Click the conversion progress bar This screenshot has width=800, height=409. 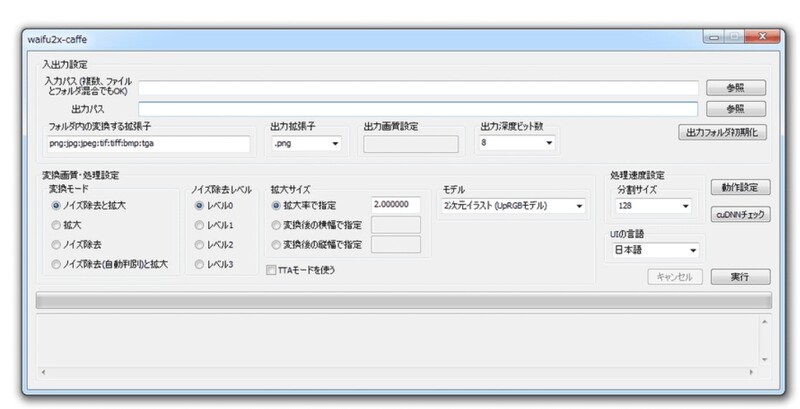404,300
